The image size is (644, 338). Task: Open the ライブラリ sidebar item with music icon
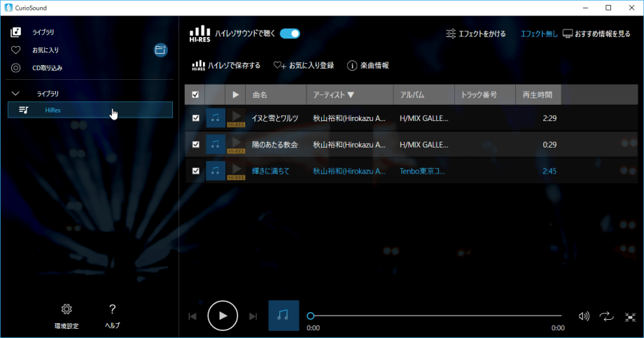coord(15,32)
